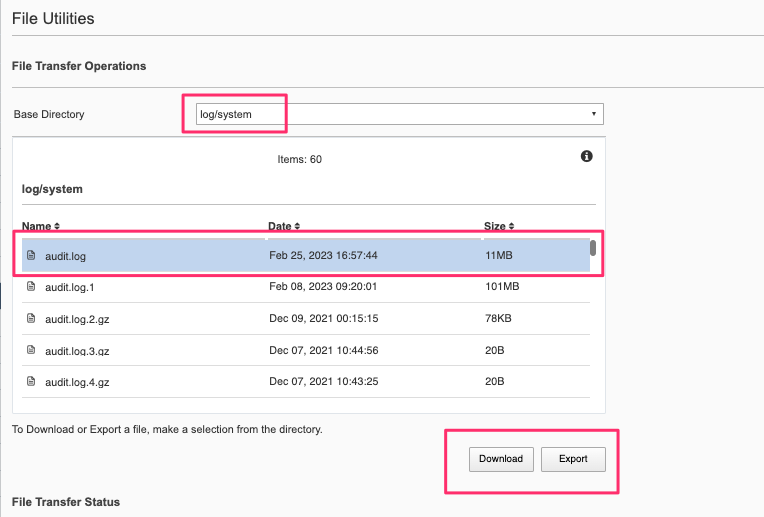Screen dimensions: 764x517
Task: Click the Download button
Action: click(x=501, y=459)
